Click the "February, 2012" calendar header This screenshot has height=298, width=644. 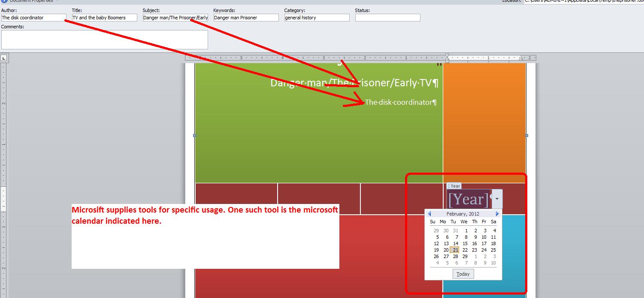point(463,214)
